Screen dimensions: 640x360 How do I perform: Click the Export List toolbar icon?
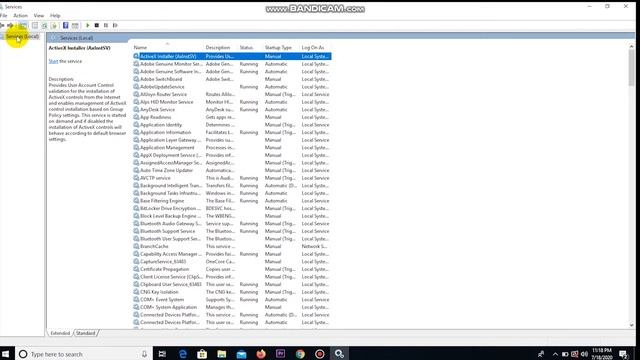[54, 25]
